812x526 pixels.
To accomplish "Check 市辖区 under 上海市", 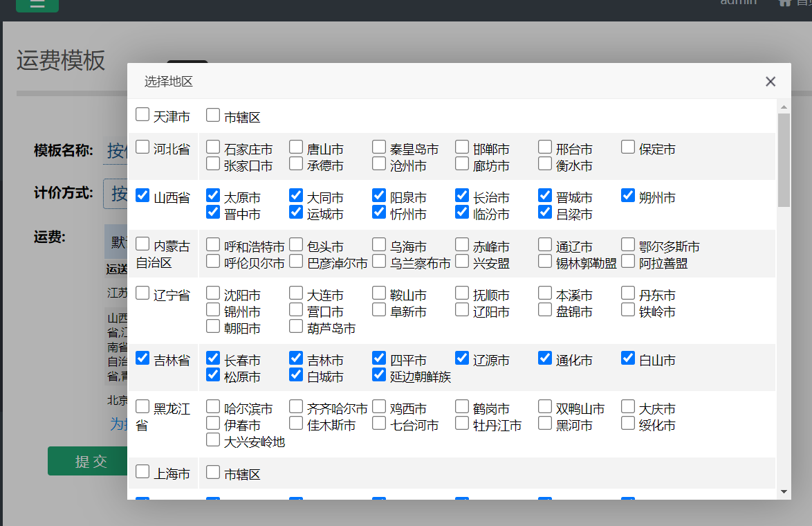I will tap(213, 471).
